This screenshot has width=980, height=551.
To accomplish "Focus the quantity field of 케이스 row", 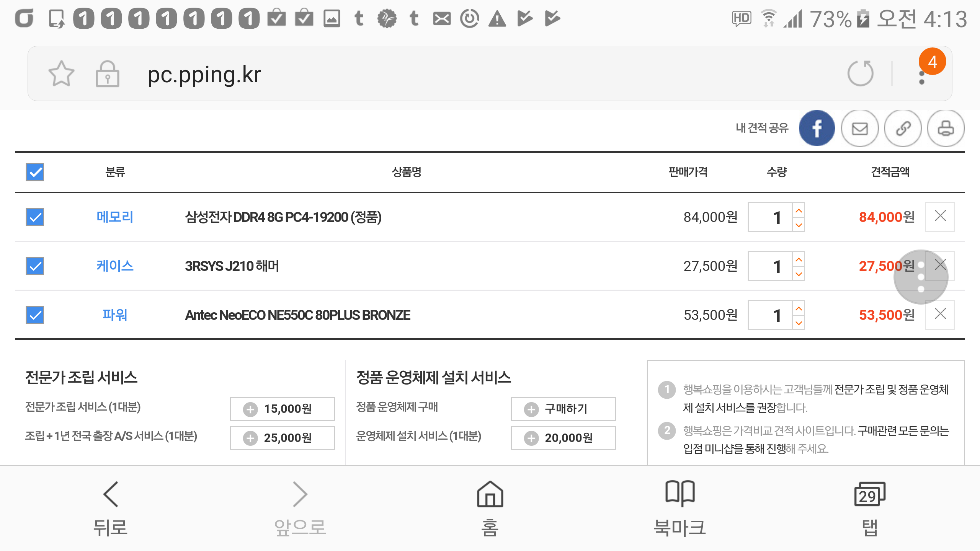I will 770,266.
